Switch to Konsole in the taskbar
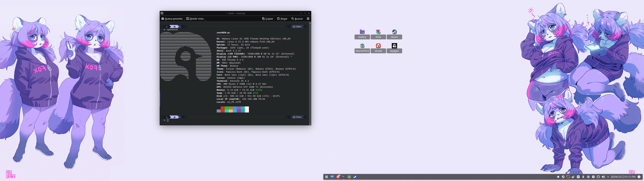 tap(343, 177)
